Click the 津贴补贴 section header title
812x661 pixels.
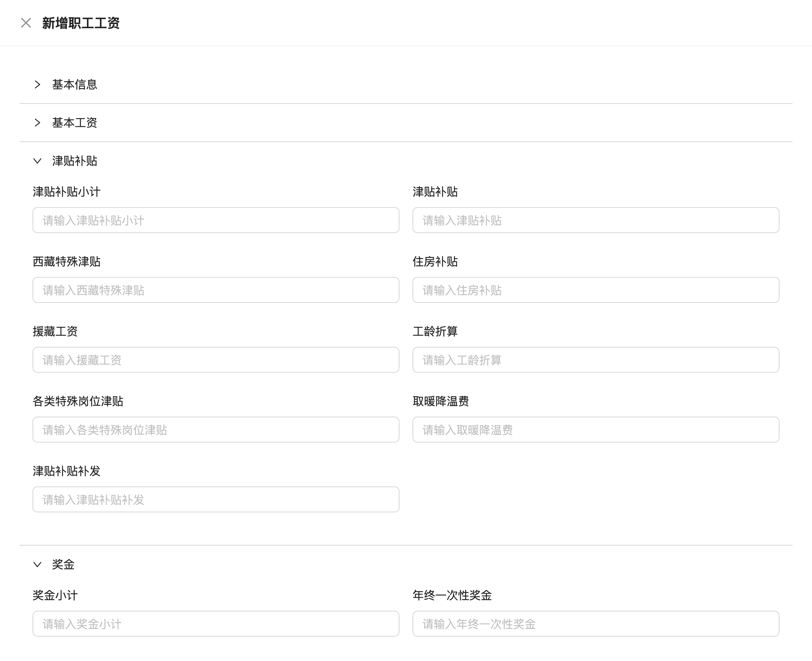[75, 161]
